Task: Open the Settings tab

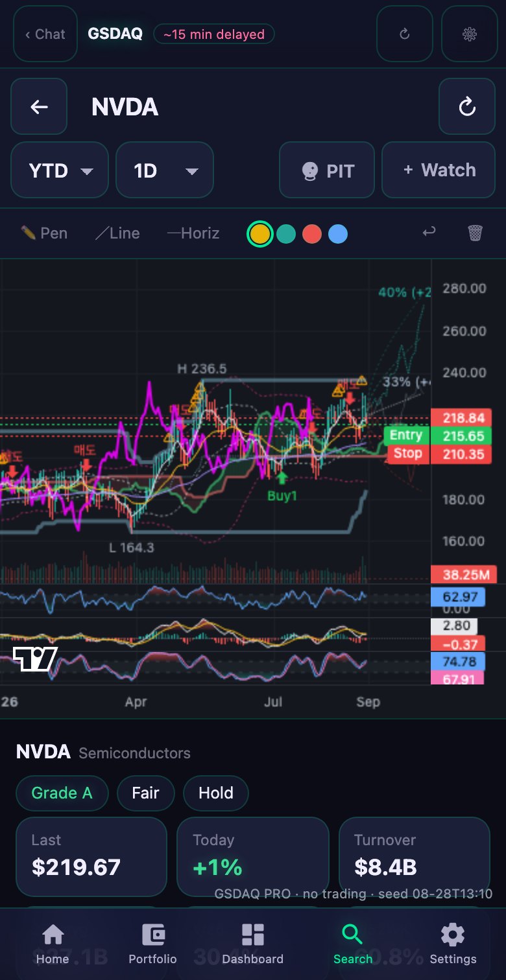Action: pos(453,944)
